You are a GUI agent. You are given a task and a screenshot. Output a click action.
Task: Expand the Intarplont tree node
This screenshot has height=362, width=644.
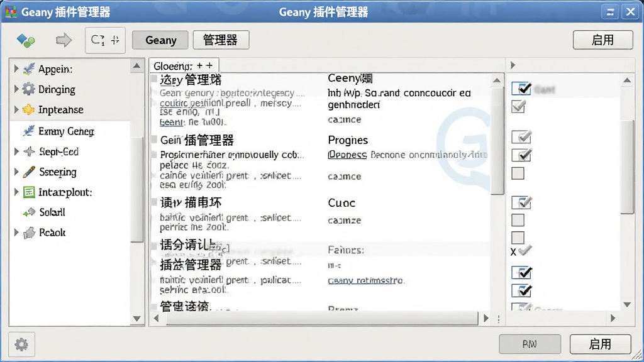point(16,192)
